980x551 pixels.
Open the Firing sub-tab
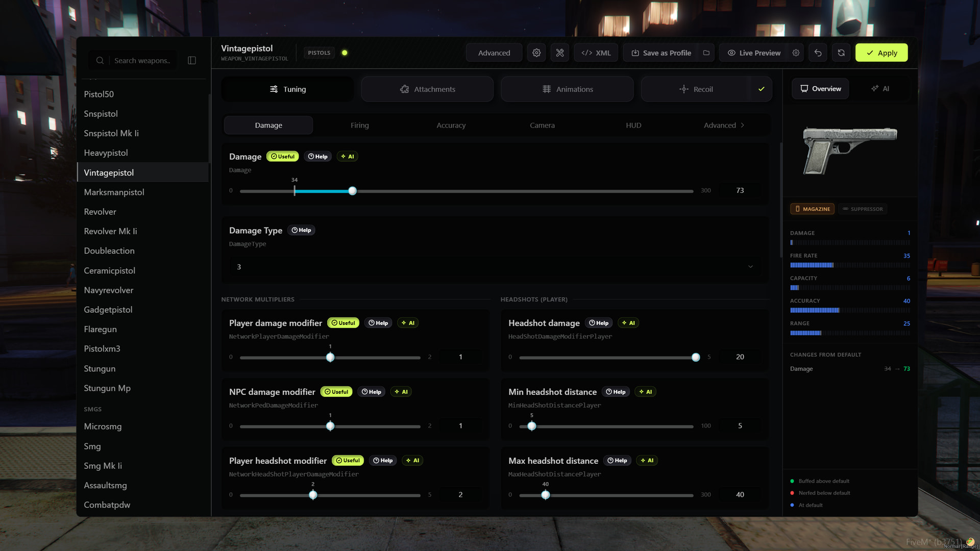[359, 125]
